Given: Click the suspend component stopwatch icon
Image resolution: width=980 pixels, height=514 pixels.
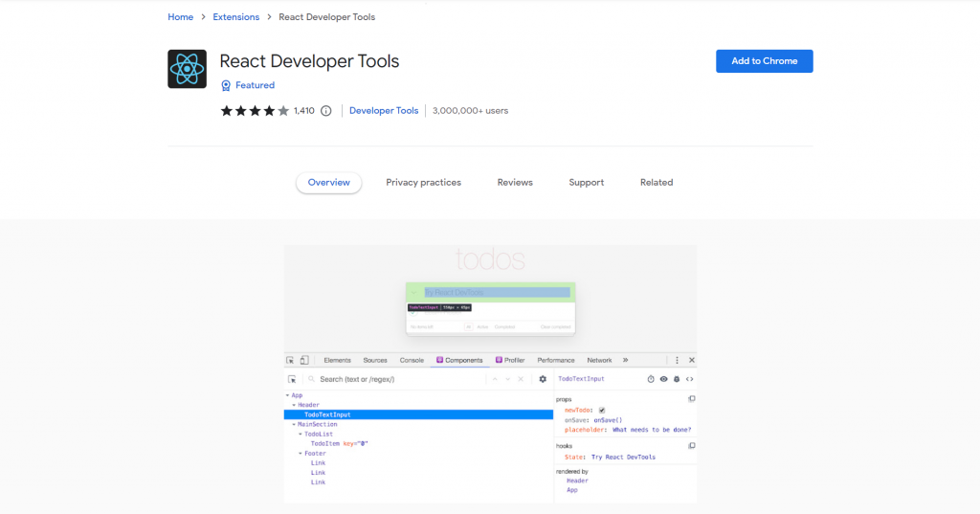Looking at the screenshot, I should point(651,379).
